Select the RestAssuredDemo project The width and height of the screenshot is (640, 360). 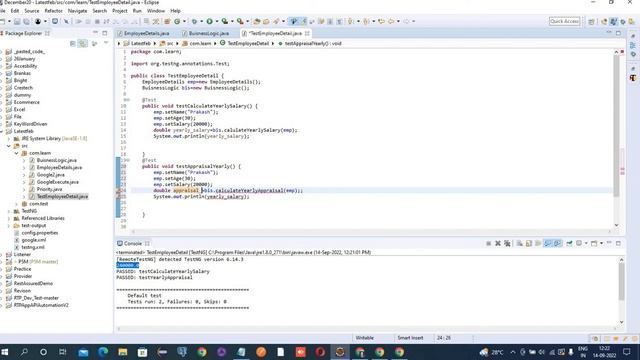point(33,283)
